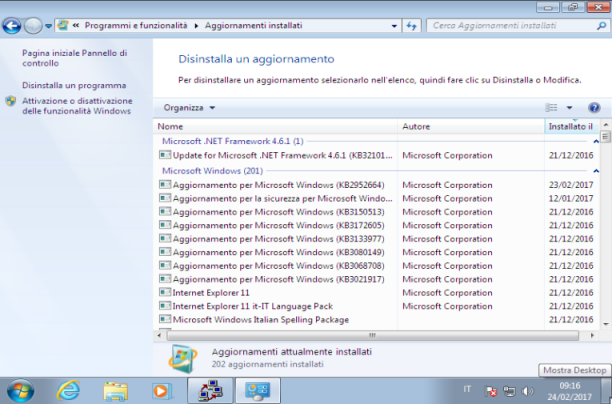The image size is (612, 404).
Task: Expand the view options dropdown arrow
Action: [569, 108]
